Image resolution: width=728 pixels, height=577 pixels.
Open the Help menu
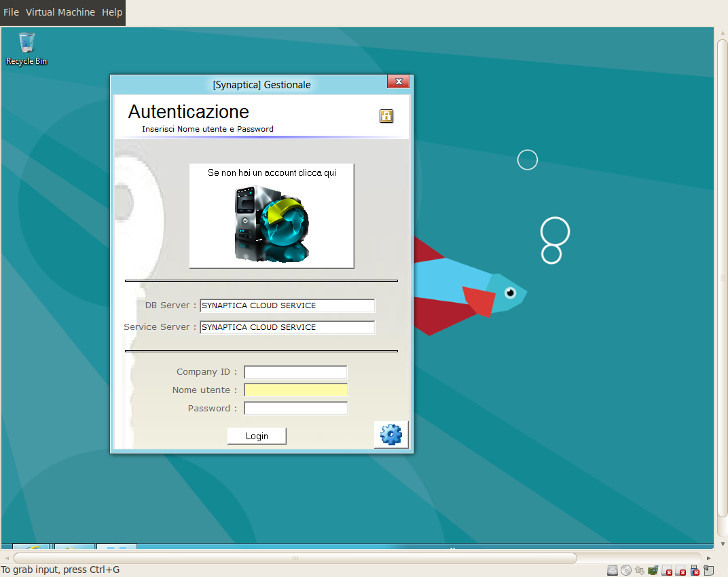(x=112, y=12)
